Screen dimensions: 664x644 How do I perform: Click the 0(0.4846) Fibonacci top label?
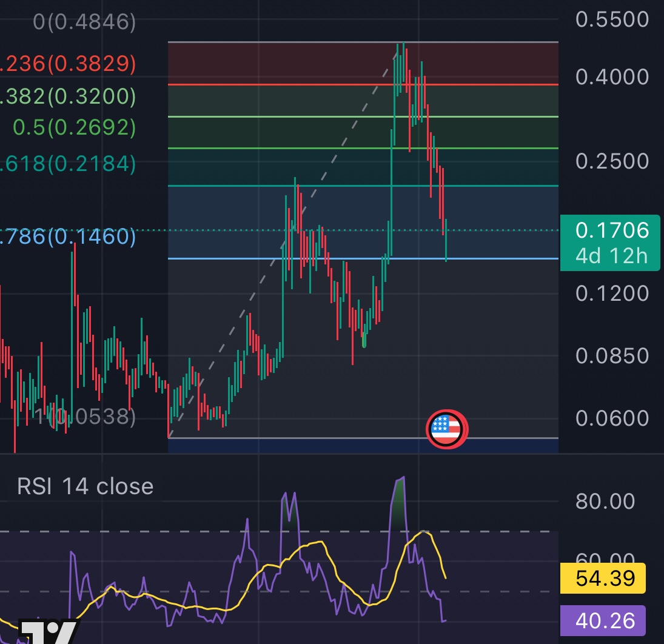84,22
